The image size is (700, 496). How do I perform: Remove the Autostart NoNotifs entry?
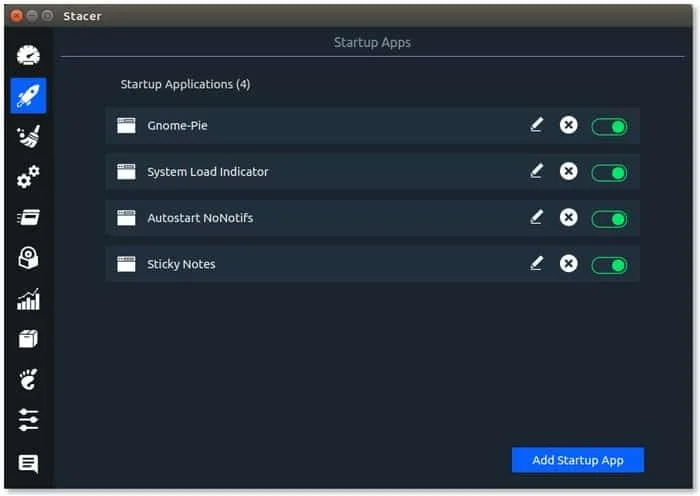(568, 217)
